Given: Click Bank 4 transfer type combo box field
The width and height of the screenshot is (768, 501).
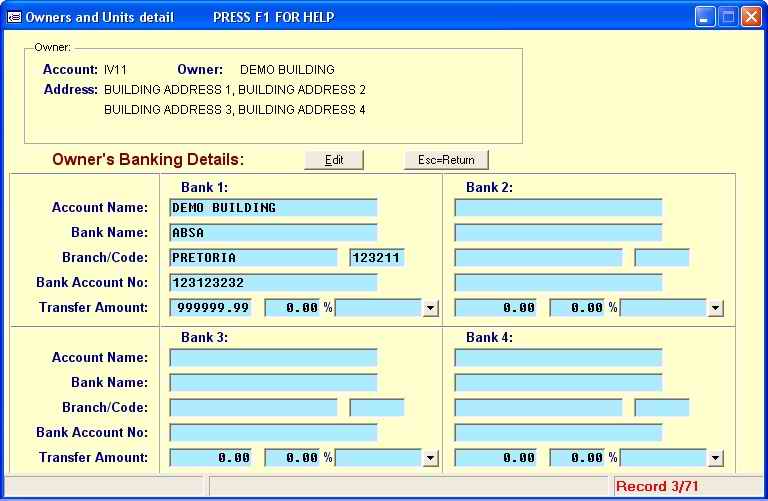Looking at the screenshot, I should coord(664,458).
